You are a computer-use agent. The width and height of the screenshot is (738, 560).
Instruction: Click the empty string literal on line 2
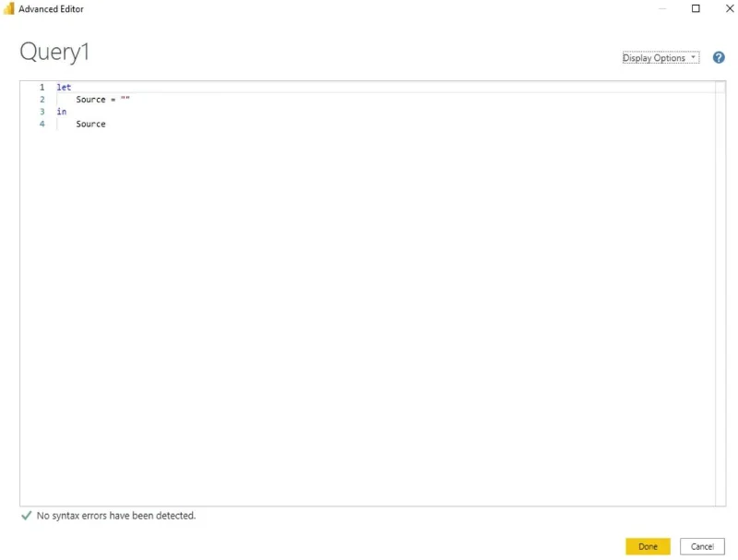[x=125, y=99]
